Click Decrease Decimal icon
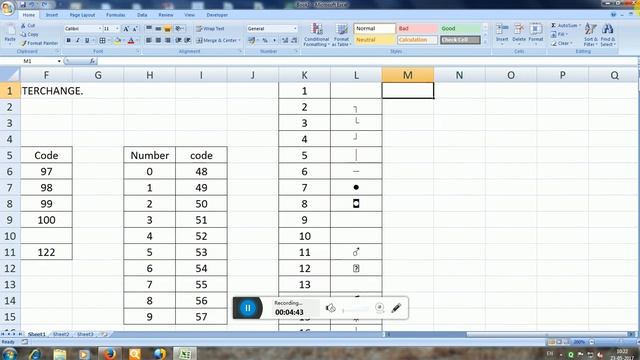Viewport: 640px width, 360px height. tap(294, 40)
